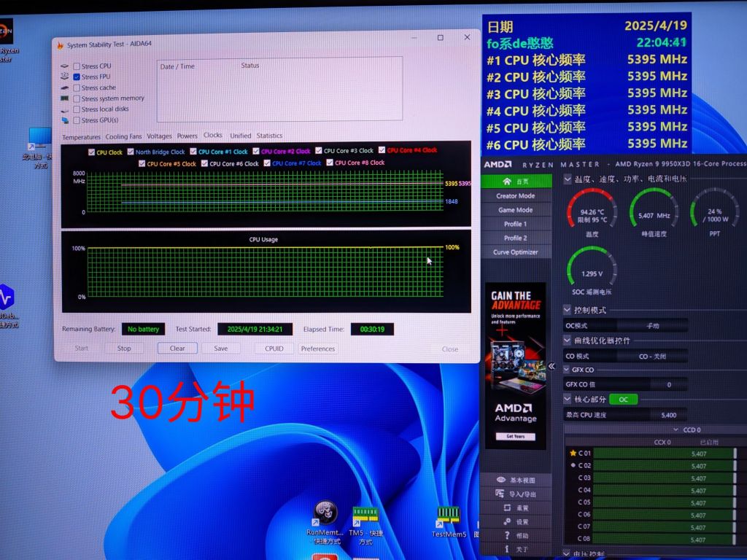
Task: Collapse the GFX CO section
Action: click(566, 370)
